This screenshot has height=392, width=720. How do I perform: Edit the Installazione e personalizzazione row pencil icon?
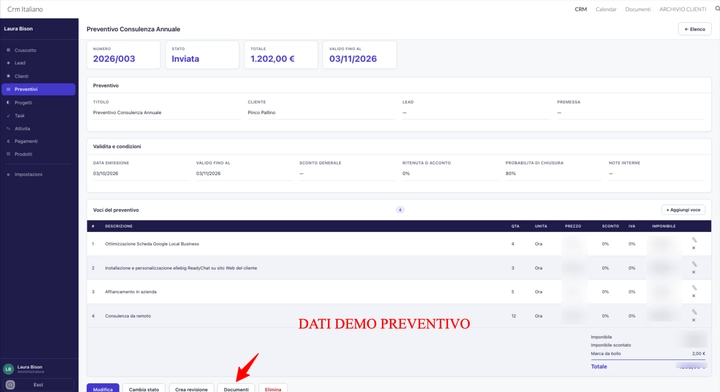pyautogui.click(x=694, y=264)
